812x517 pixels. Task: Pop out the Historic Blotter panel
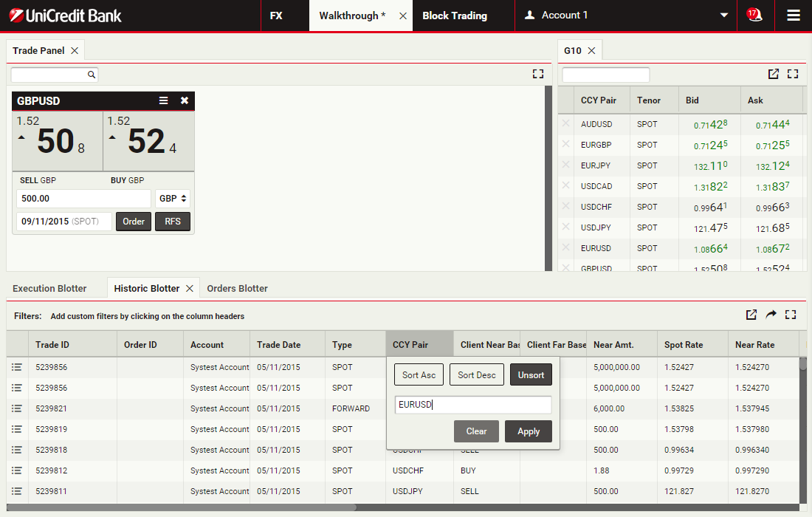751,315
